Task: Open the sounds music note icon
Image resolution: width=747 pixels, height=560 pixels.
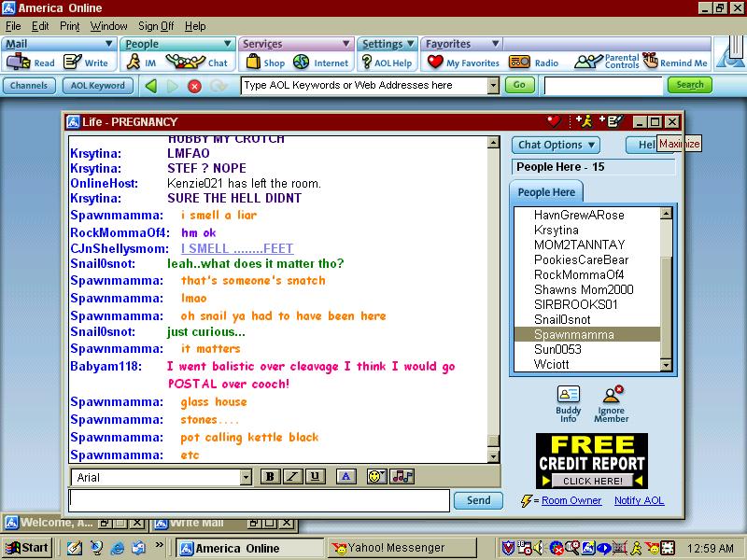Action: 402,476
